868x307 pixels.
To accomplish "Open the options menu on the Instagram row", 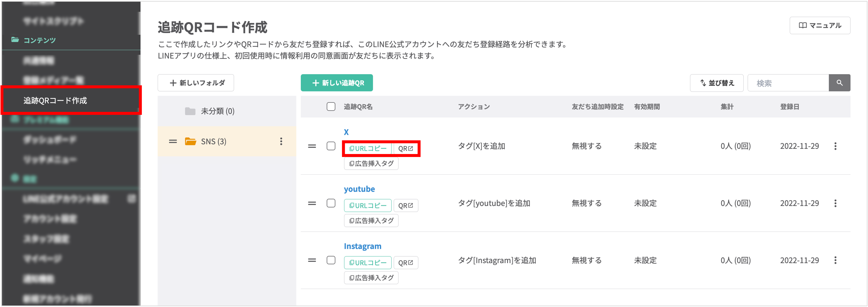I will click(836, 260).
